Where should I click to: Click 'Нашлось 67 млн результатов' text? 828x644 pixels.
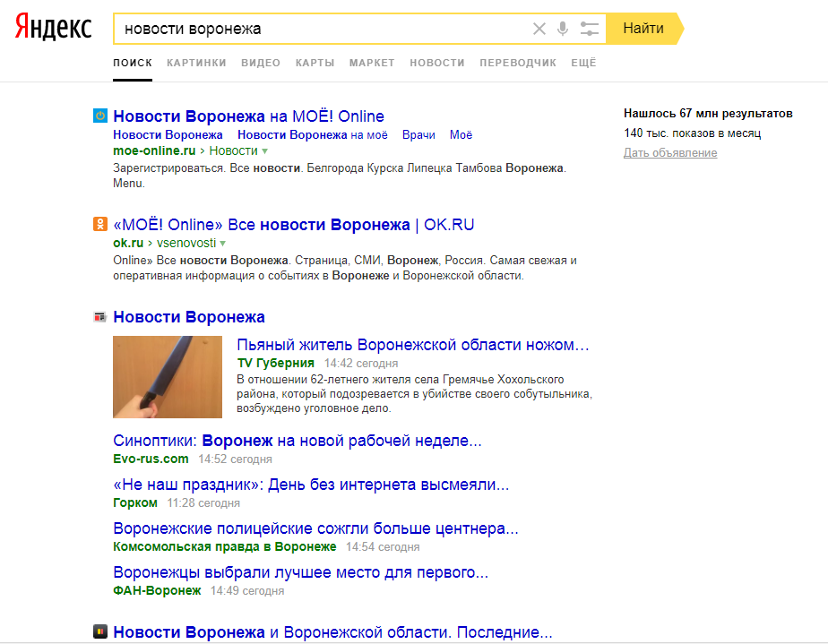[x=708, y=114]
